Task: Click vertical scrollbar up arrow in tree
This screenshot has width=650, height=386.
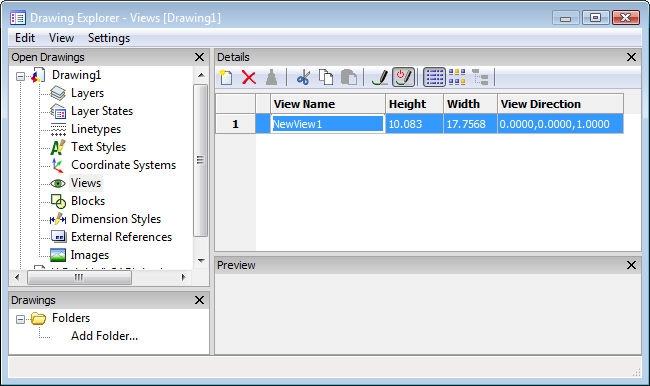Action: [x=201, y=75]
